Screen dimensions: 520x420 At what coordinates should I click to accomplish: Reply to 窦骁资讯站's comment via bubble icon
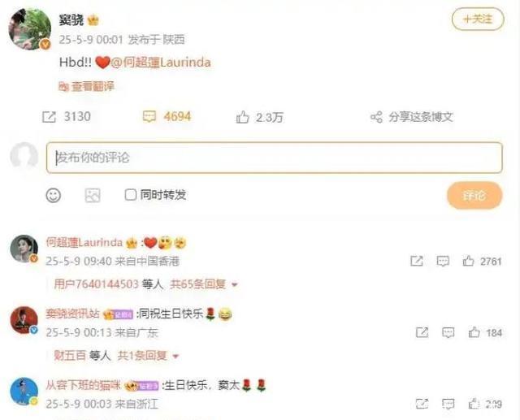pos(448,332)
